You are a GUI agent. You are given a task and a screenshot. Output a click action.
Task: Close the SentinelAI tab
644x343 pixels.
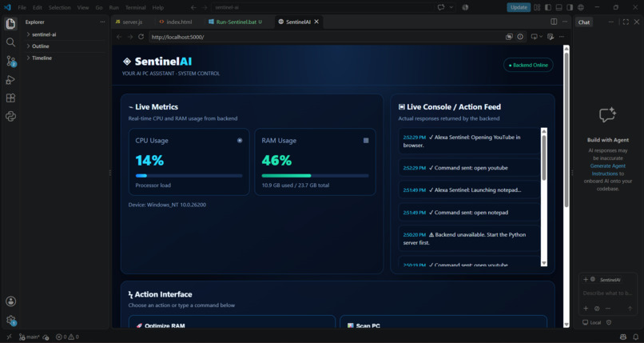(316, 22)
